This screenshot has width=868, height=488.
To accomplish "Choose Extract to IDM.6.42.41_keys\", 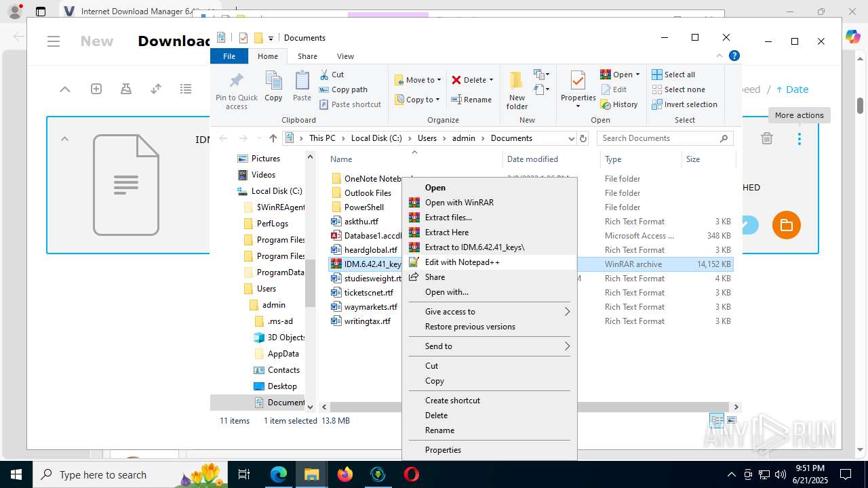I will pyautogui.click(x=490, y=247).
